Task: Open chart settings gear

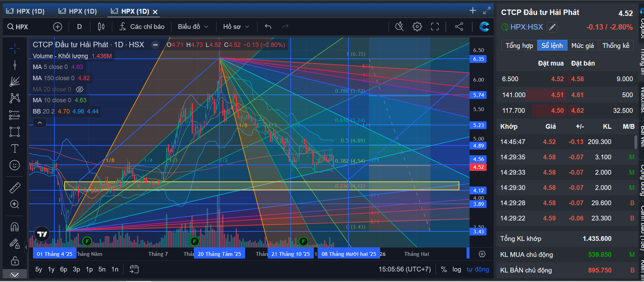Action: coord(417,27)
